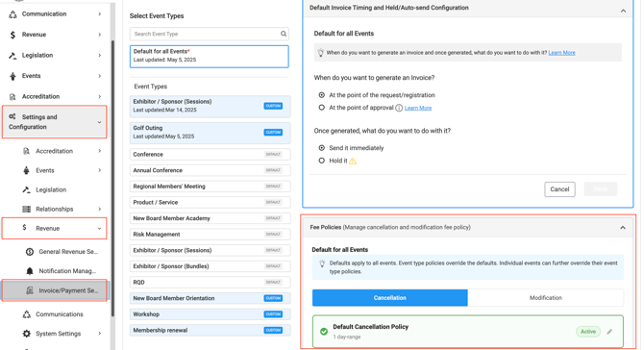Select Golf Outing event type
This screenshot has height=350, width=644.
(x=210, y=133)
